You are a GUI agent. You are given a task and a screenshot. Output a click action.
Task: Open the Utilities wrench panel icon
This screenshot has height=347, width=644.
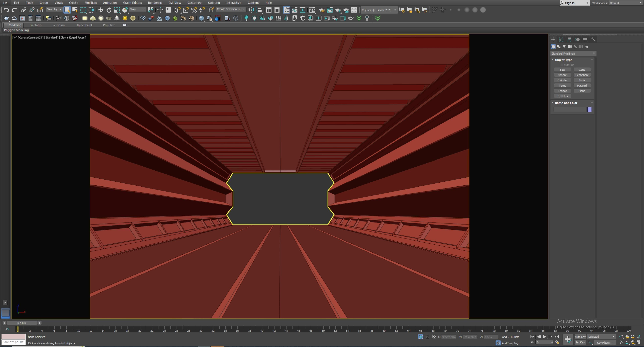click(593, 39)
